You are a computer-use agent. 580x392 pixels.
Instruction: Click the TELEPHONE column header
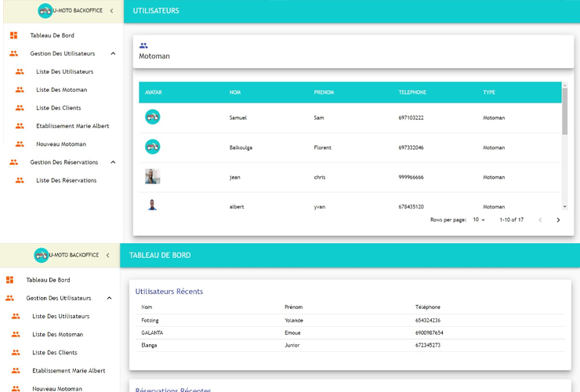click(x=412, y=93)
